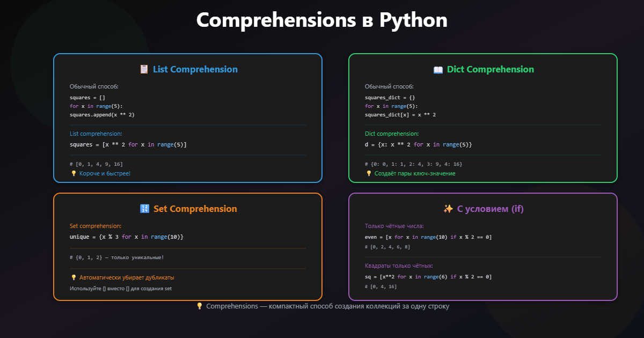Image resolution: width=644 pixels, height=338 pixels.
Task: Click the numbers icon beside Set Comprehension
Action: [x=144, y=209]
